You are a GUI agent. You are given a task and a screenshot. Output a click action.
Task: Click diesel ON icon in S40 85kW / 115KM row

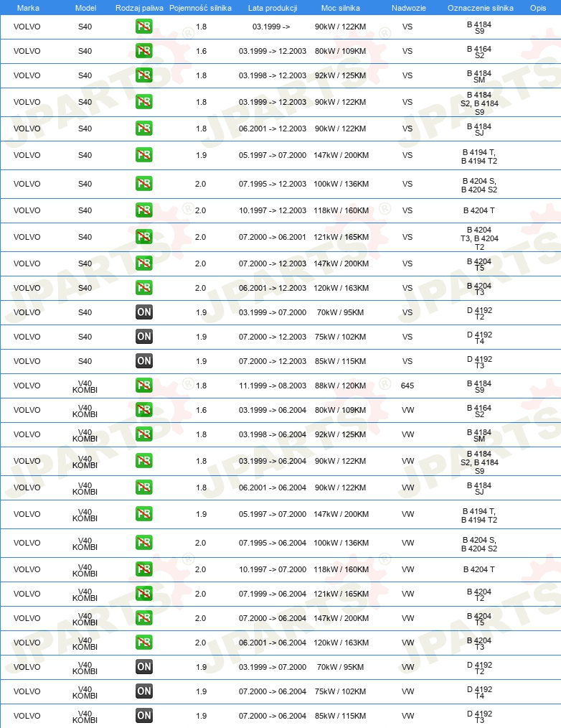(x=144, y=360)
